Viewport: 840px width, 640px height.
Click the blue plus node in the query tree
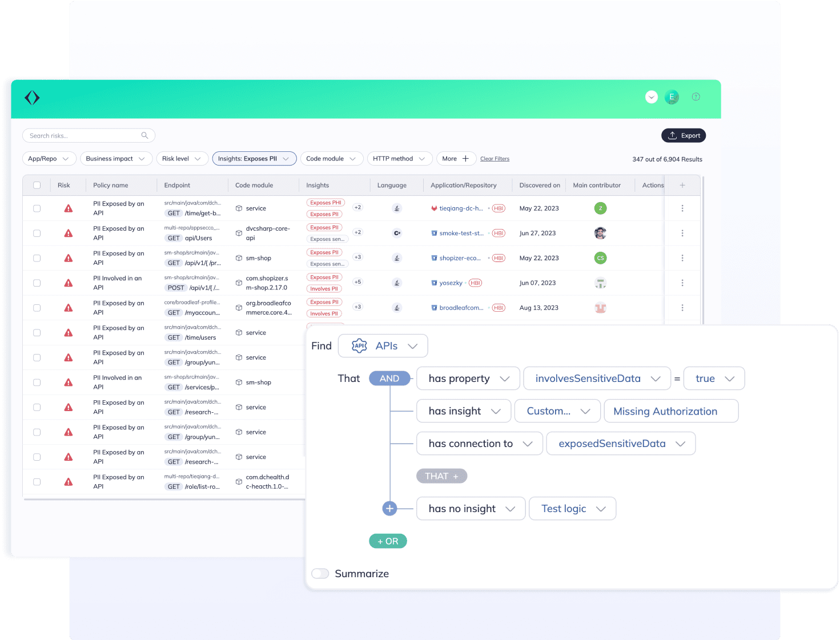pyautogui.click(x=389, y=508)
